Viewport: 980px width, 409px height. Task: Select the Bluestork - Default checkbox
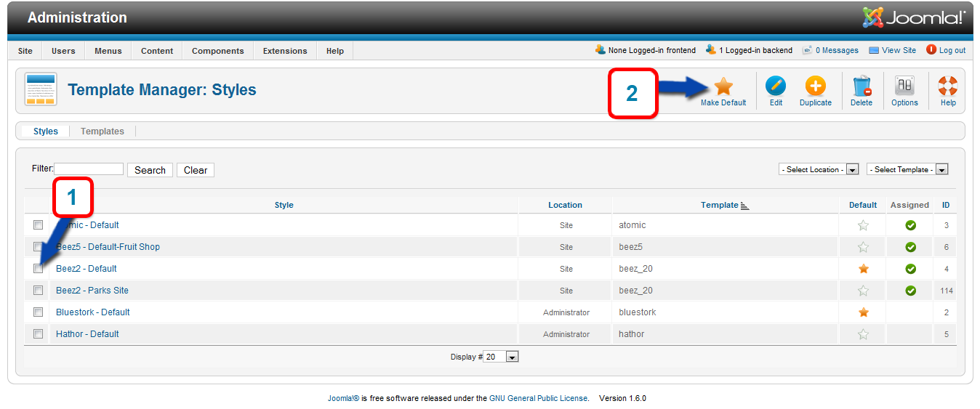39,312
